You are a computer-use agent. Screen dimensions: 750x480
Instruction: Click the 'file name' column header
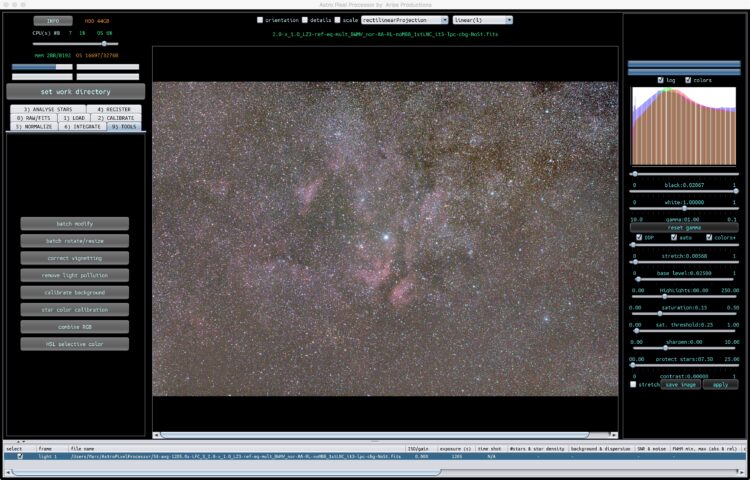pyautogui.click(x=237, y=449)
